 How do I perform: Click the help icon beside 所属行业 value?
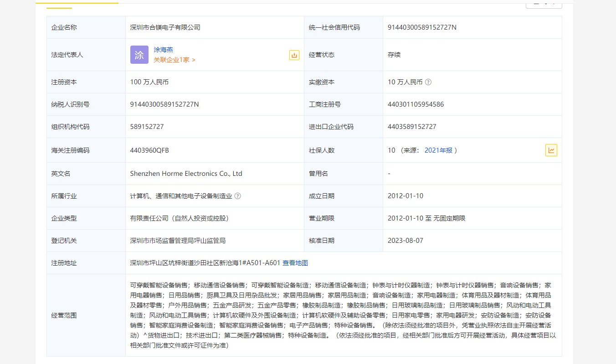237,196
